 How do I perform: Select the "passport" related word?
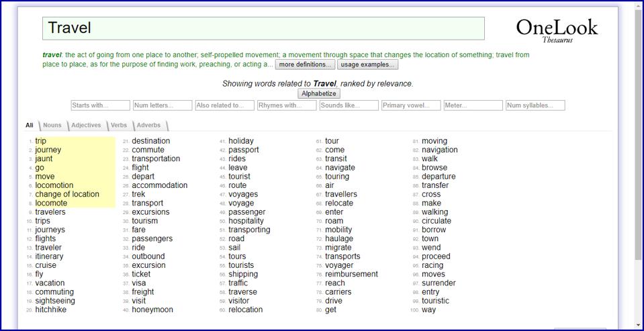coord(243,150)
